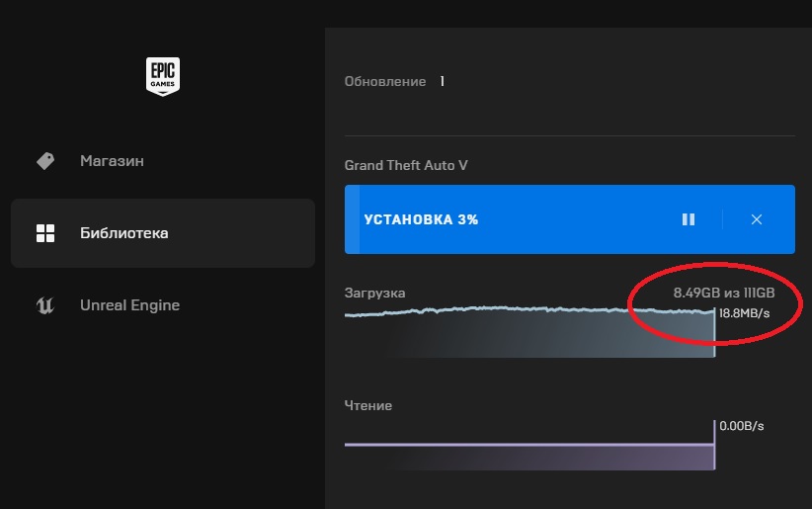812x509 pixels.
Task: Click the Обновление header label
Action: (x=384, y=81)
